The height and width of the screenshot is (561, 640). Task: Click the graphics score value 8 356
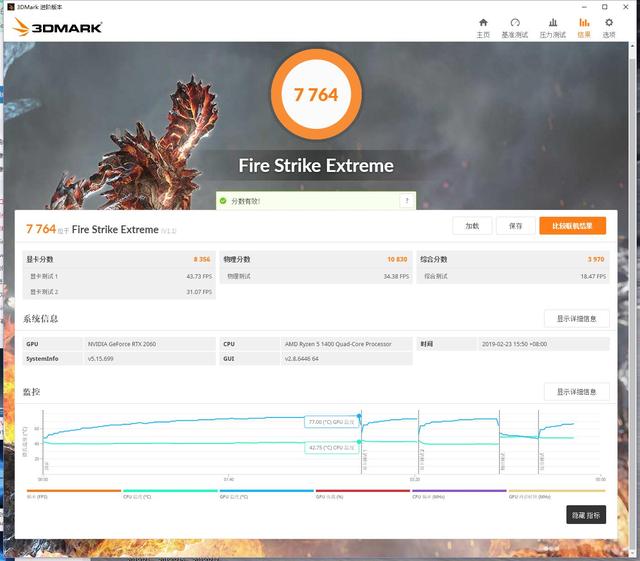coord(202,259)
